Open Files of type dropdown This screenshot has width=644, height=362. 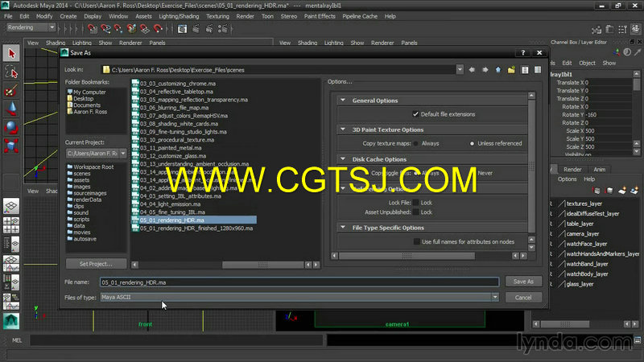495,297
